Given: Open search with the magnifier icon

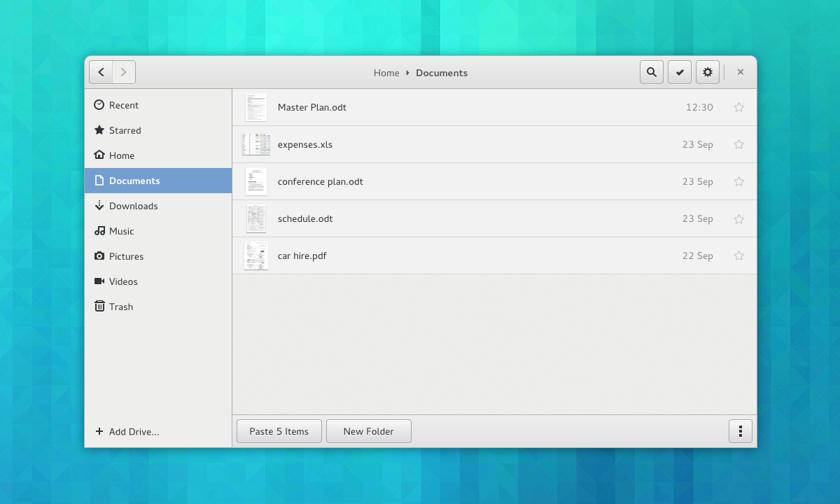Looking at the screenshot, I should pos(651,71).
